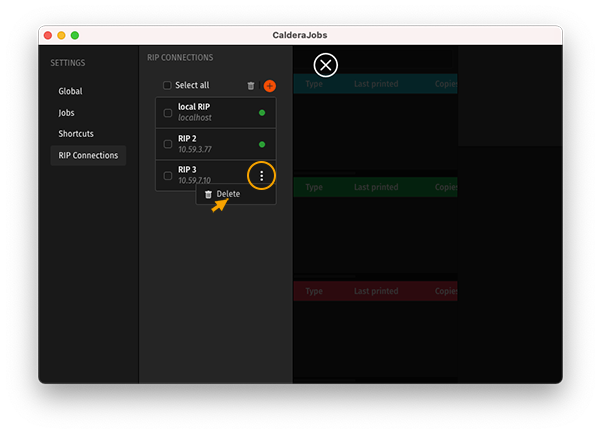Check the RIP 2 checkbox
The image size is (600, 433).
point(168,144)
